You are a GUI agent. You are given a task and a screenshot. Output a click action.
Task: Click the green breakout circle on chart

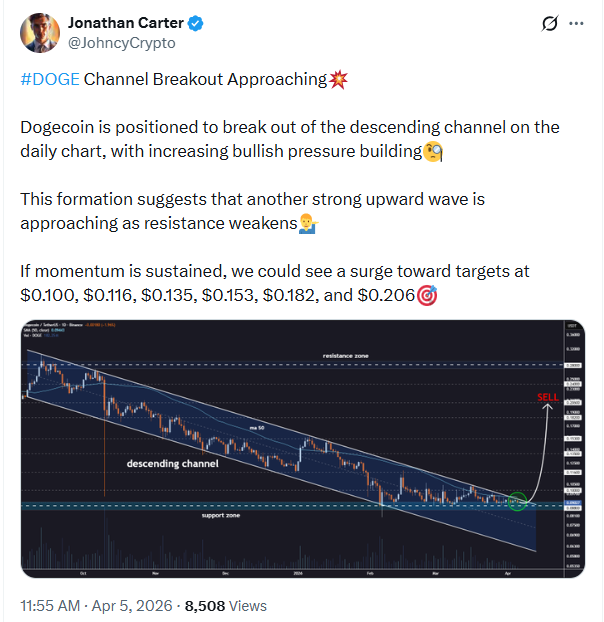coord(517,498)
